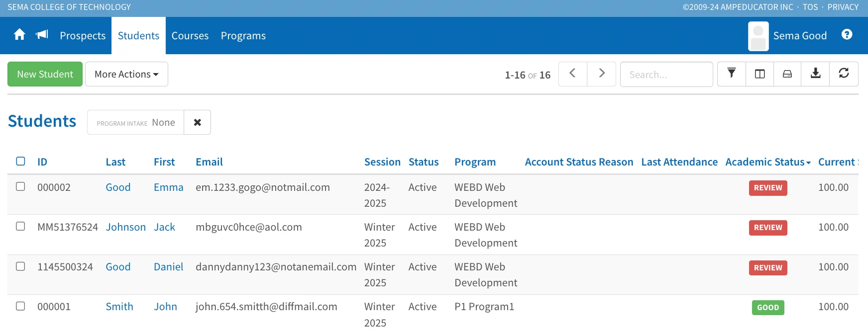
Task: Click the GOOD academic status badge
Action: [768, 308]
